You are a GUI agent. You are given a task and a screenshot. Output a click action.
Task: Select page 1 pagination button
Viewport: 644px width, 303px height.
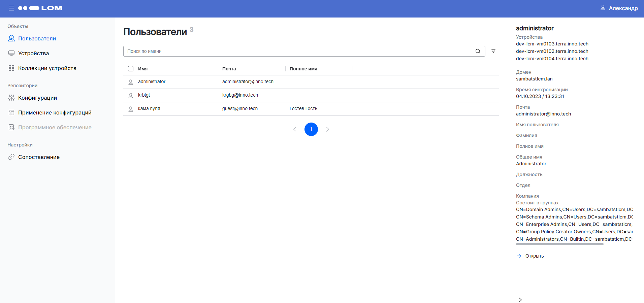coord(311,129)
